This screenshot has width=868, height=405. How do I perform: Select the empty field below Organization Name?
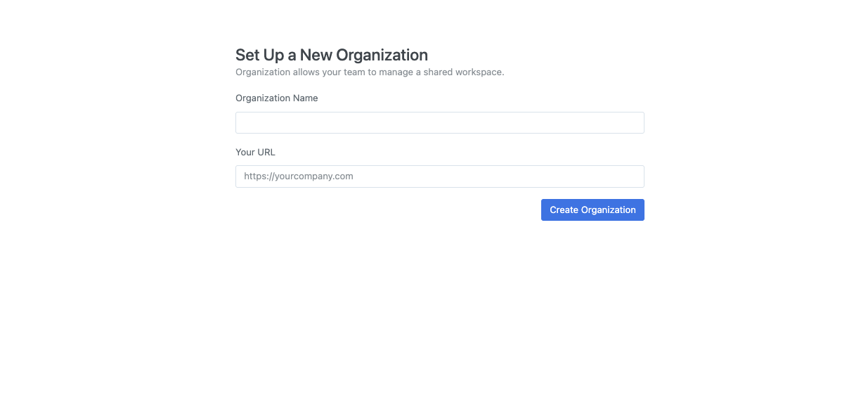coord(439,123)
